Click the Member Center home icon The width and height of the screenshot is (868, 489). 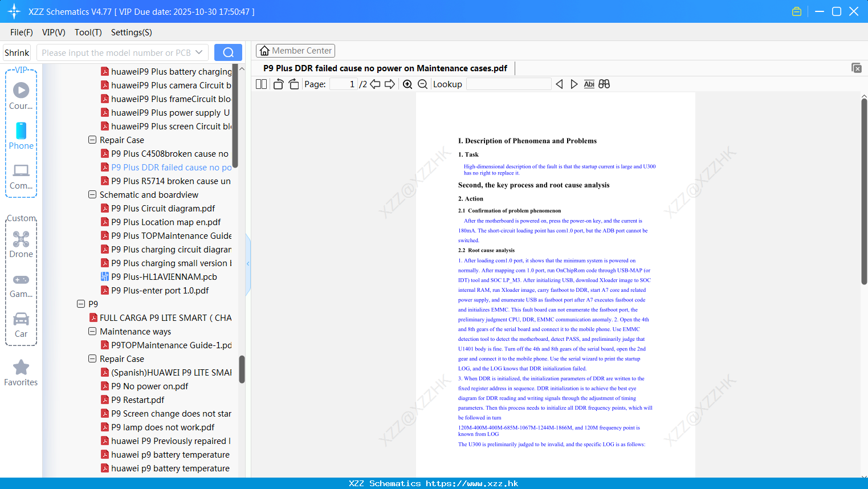pos(264,51)
